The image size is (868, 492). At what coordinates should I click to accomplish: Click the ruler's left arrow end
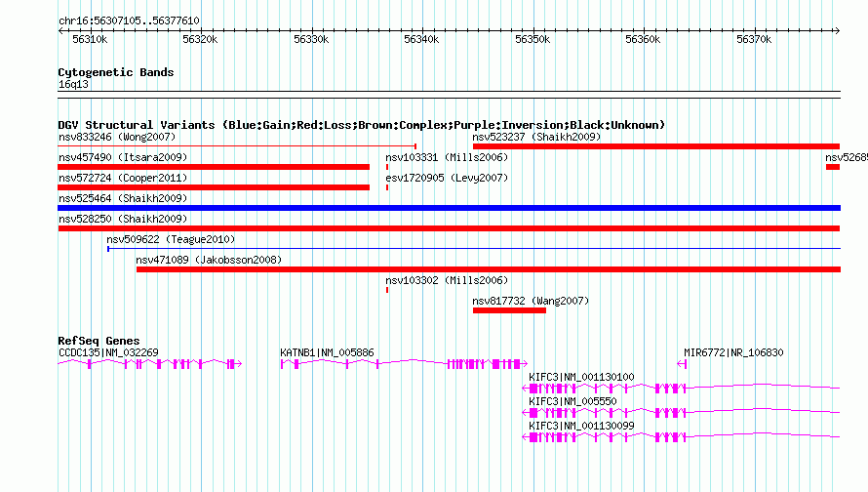[x=60, y=30]
